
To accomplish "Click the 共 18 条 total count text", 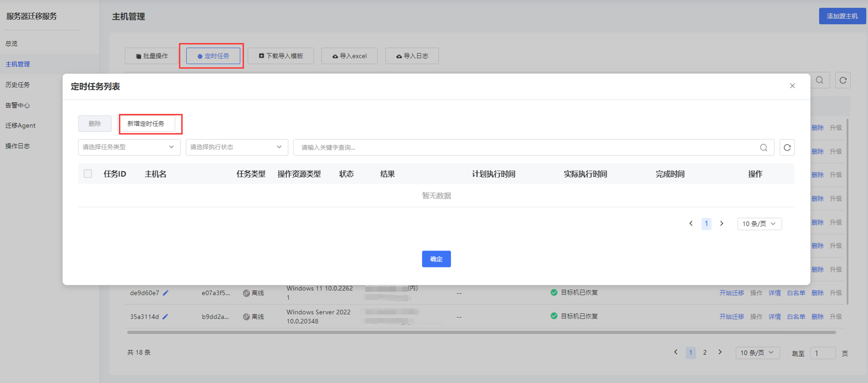I will (x=139, y=352).
